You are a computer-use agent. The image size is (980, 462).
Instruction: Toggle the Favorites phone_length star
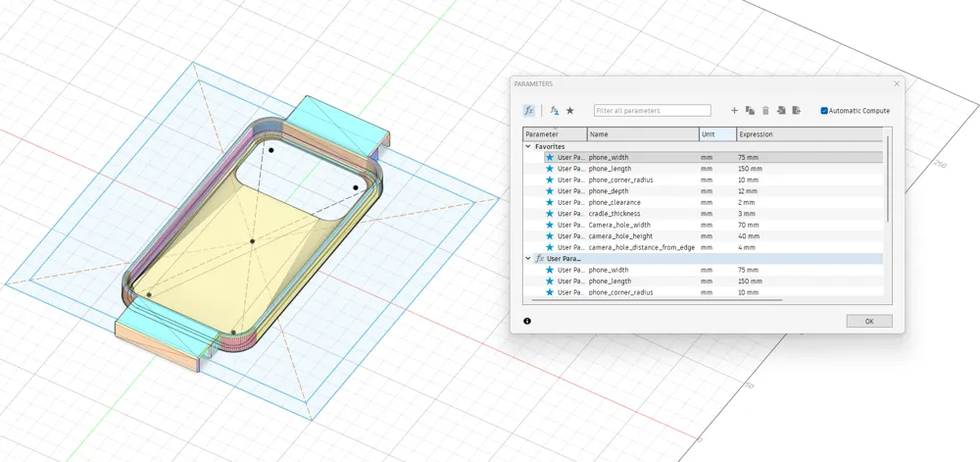(x=550, y=169)
